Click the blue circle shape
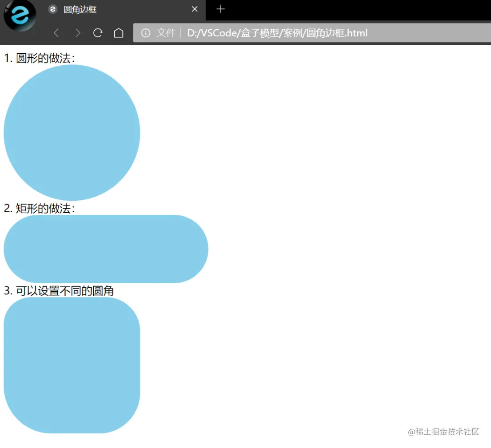The image size is (491, 448). click(72, 133)
